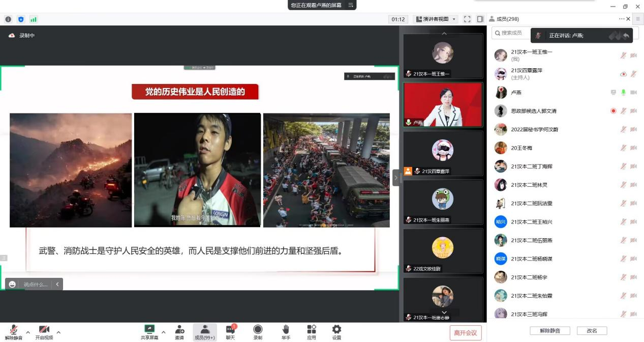Click the 共享屏幕 share screen icon
This screenshot has height=342, width=644.
tap(149, 332)
